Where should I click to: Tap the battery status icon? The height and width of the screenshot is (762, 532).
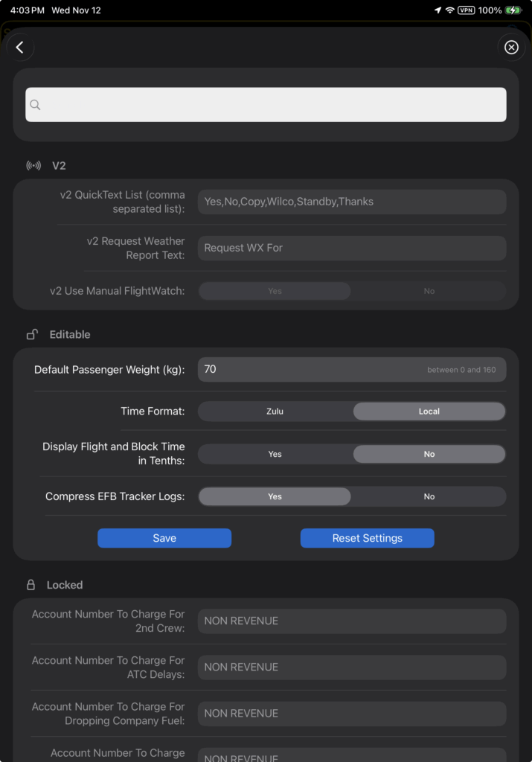point(513,10)
